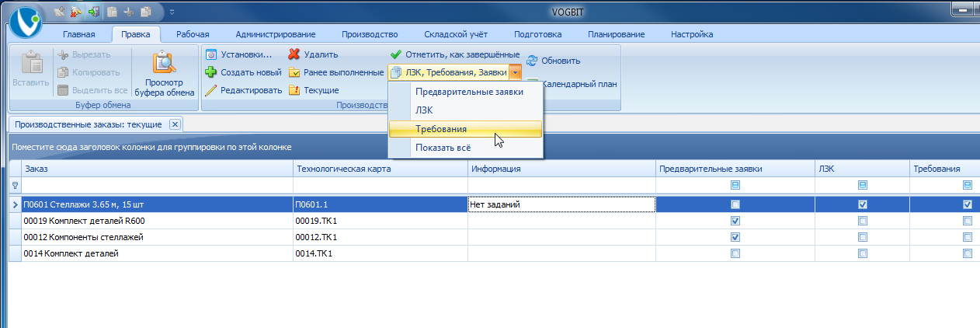980x328 pixels.
Task: Switch to Главная ribbon tab
Action: tap(78, 34)
